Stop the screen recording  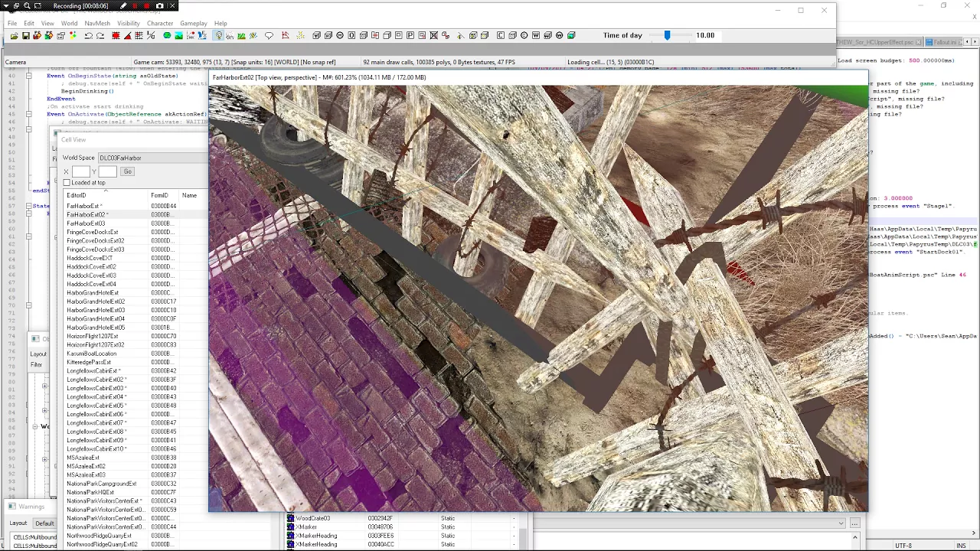click(x=146, y=6)
